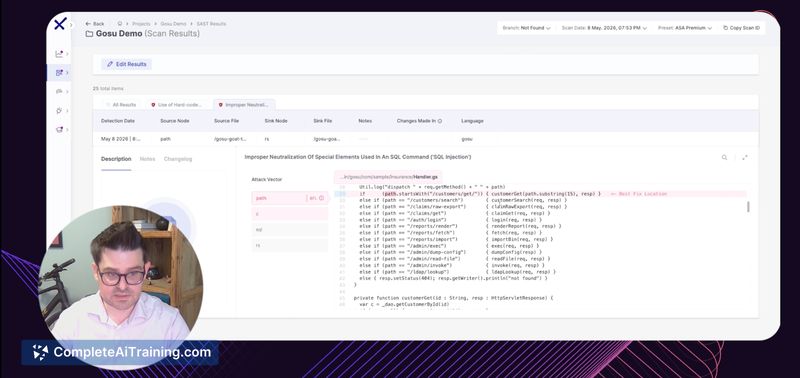
Task: Open the Preset: ASA Premium dropdown
Action: (x=686, y=28)
